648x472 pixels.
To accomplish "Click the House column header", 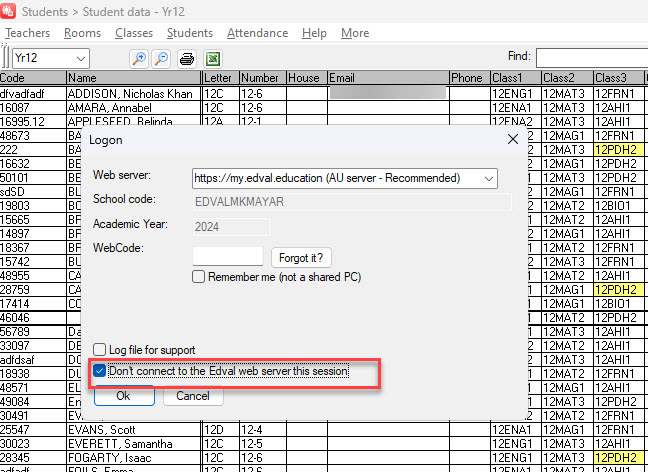I will tap(307, 78).
